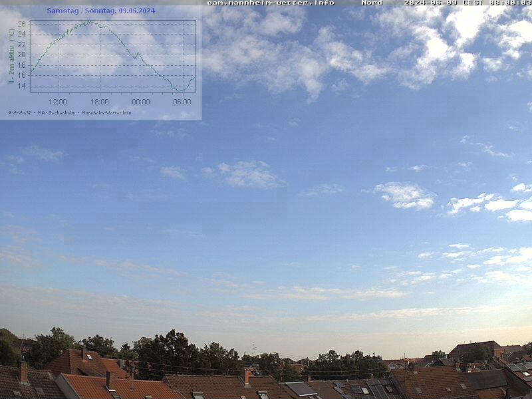
Task: Click the solar panel on the rooftop
Action: (x=301, y=389)
